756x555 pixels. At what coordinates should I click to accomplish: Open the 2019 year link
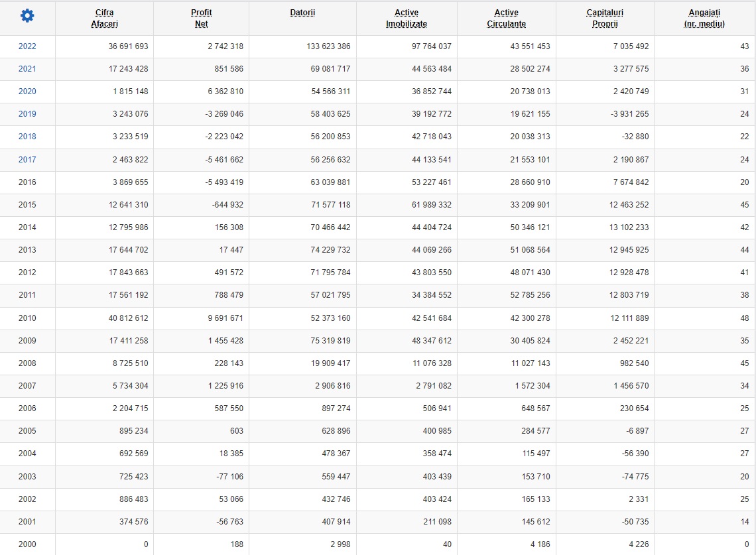click(27, 114)
